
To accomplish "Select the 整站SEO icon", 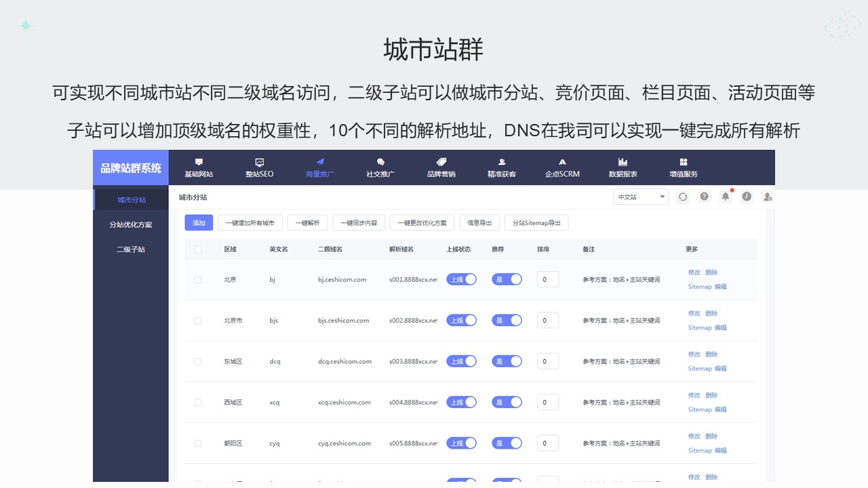I will tap(259, 162).
